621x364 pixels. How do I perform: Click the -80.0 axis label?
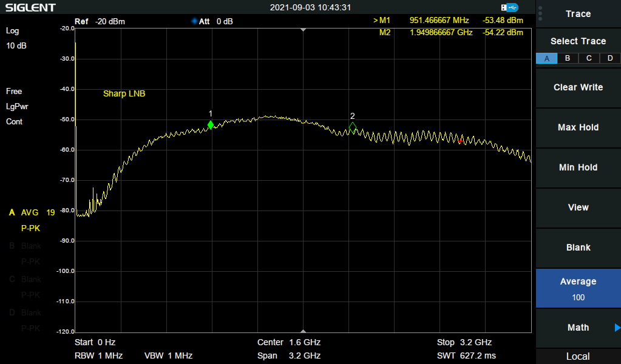coord(67,211)
